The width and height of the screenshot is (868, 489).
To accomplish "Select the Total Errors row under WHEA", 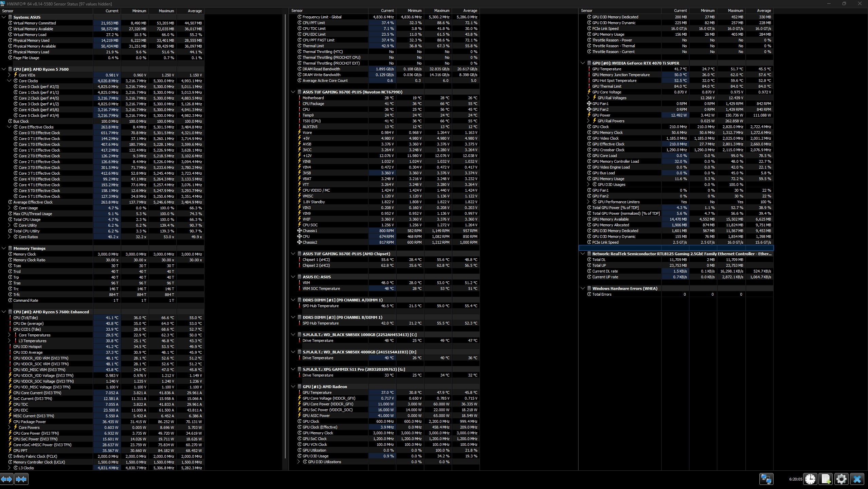I will [602, 294].
